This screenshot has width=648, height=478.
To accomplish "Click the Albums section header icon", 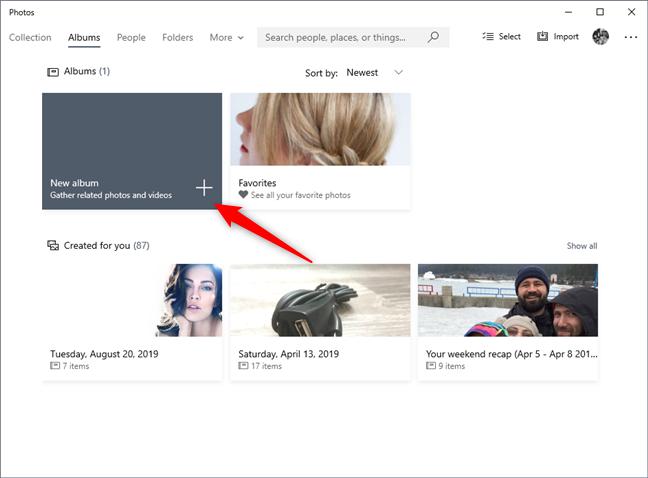I will [53, 72].
